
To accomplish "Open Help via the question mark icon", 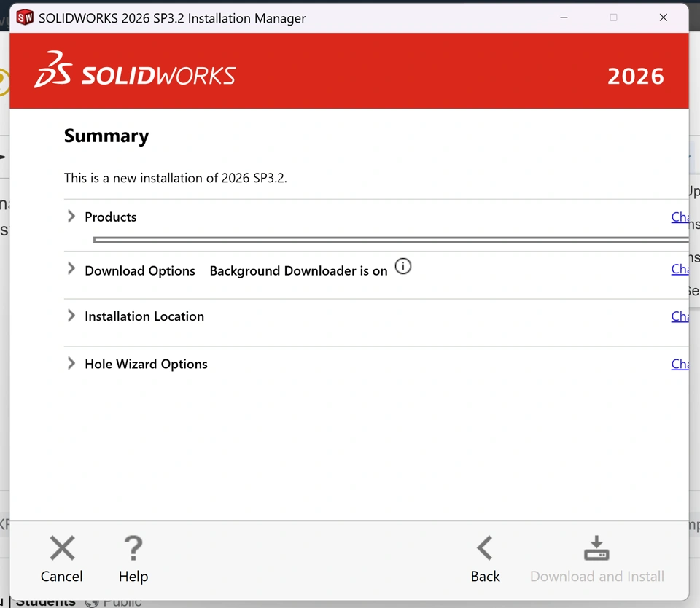I will click(x=133, y=547).
